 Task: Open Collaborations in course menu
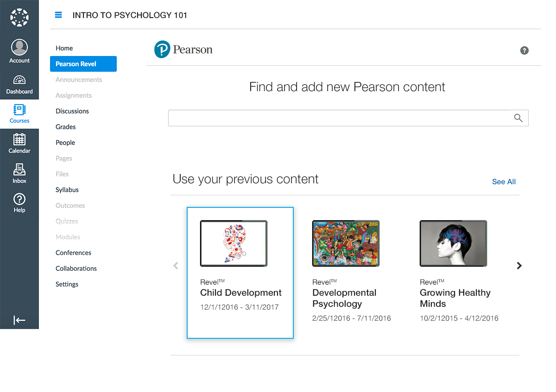76,268
